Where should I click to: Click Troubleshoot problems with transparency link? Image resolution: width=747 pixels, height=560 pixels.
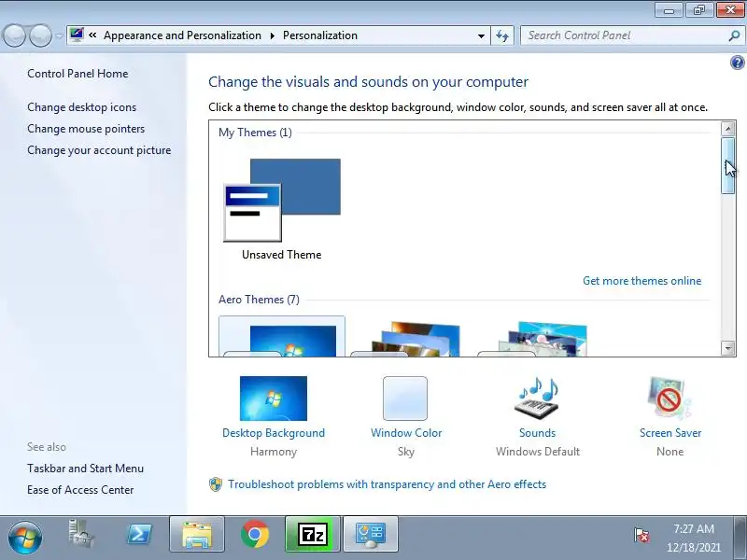pos(387,484)
